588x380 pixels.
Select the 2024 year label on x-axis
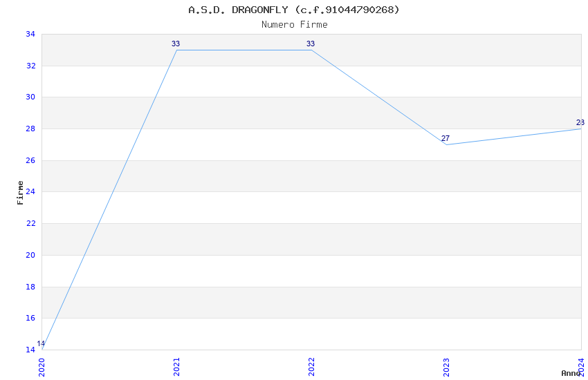pyautogui.click(x=581, y=367)
